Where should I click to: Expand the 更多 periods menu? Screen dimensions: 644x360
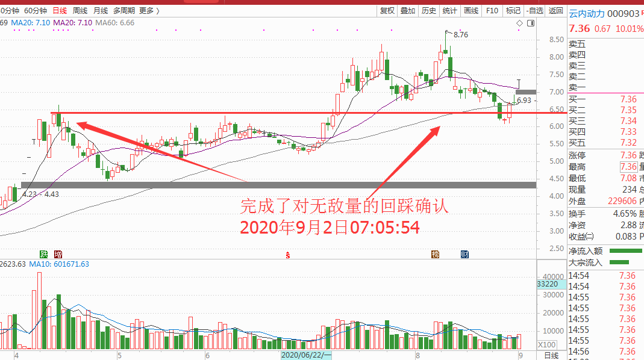click(x=149, y=11)
